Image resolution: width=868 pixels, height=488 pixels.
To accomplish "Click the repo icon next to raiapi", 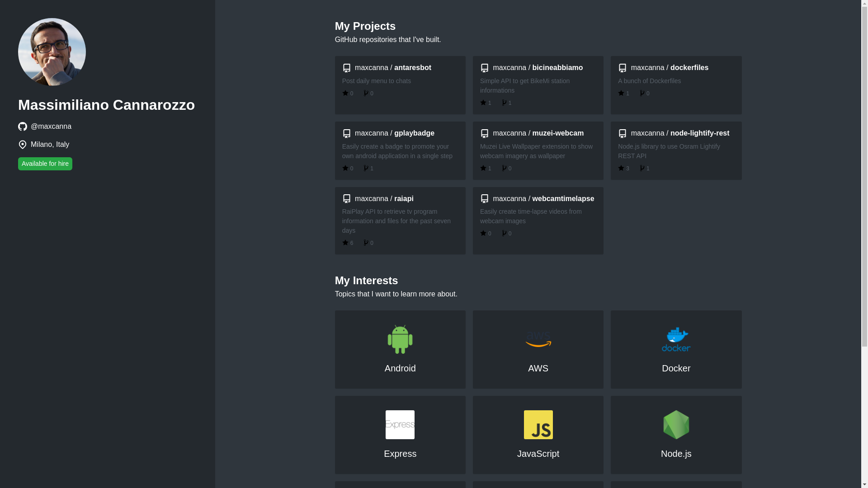I will [347, 199].
